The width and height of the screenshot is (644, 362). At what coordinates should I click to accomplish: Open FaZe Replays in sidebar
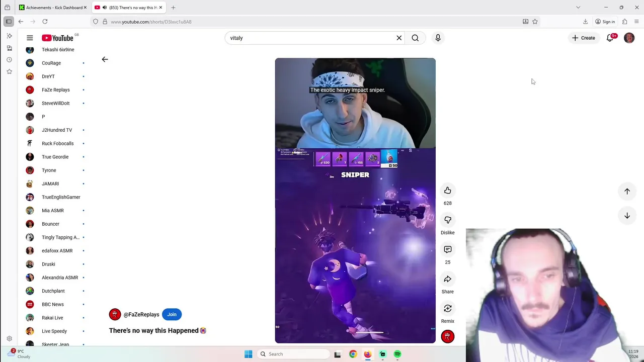point(55,90)
